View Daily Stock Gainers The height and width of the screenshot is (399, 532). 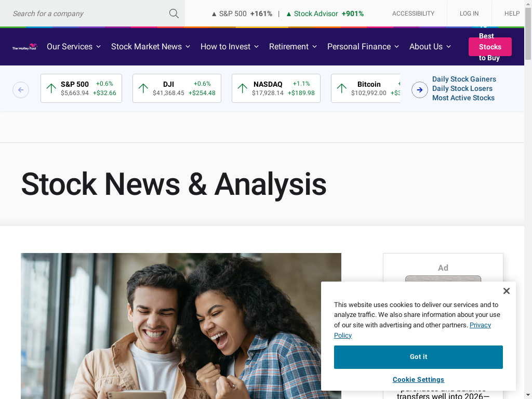(464, 79)
